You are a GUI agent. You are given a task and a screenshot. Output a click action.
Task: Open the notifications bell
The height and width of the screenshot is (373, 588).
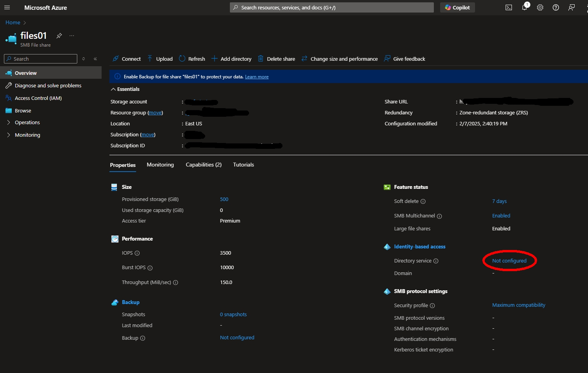click(524, 7)
